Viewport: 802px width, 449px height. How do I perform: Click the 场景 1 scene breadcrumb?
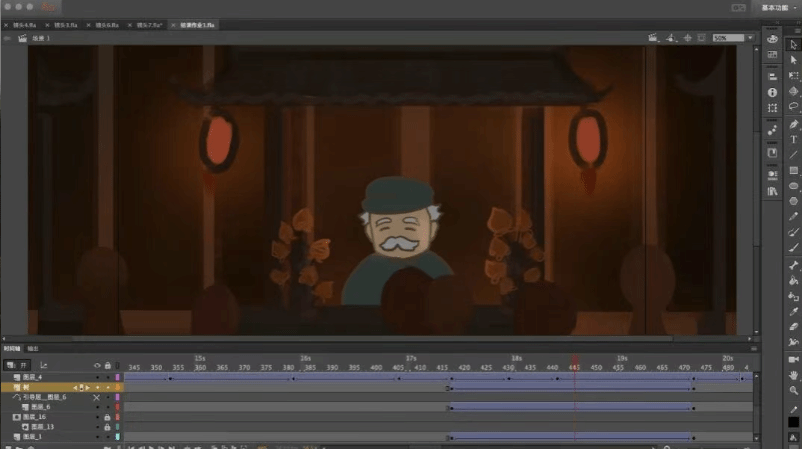pyautogui.click(x=41, y=38)
